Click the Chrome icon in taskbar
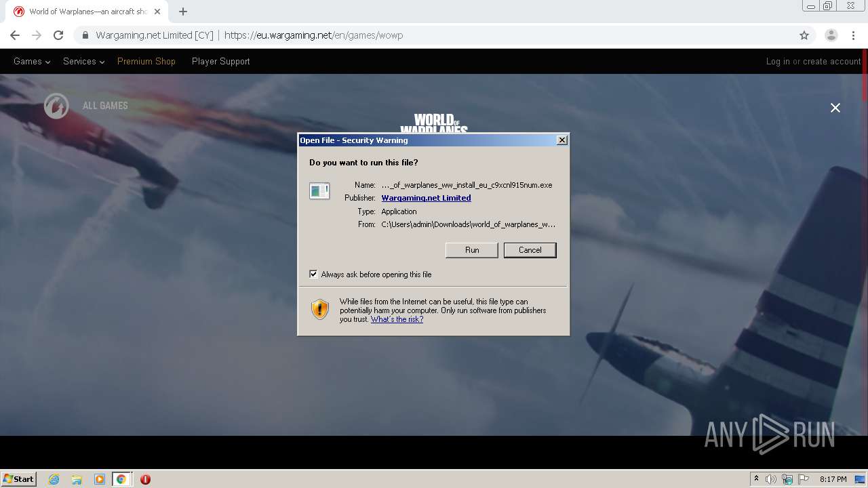Image resolution: width=868 pixels, height=488 pixels. click(x=121, y=479)
